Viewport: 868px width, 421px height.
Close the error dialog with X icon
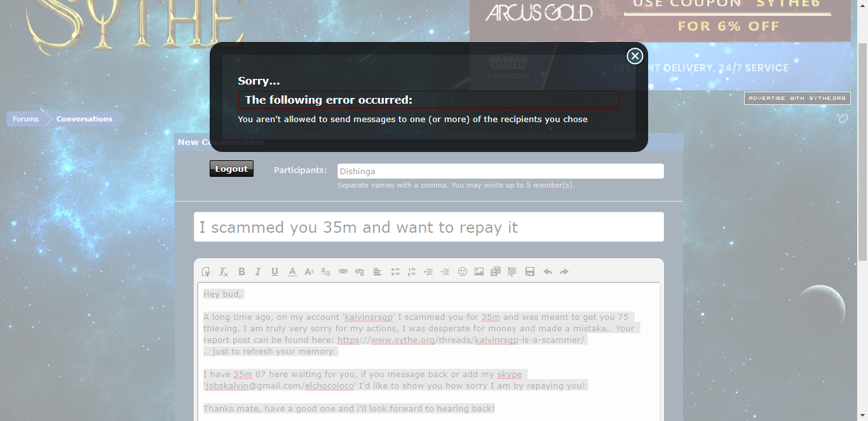point(635,56)
